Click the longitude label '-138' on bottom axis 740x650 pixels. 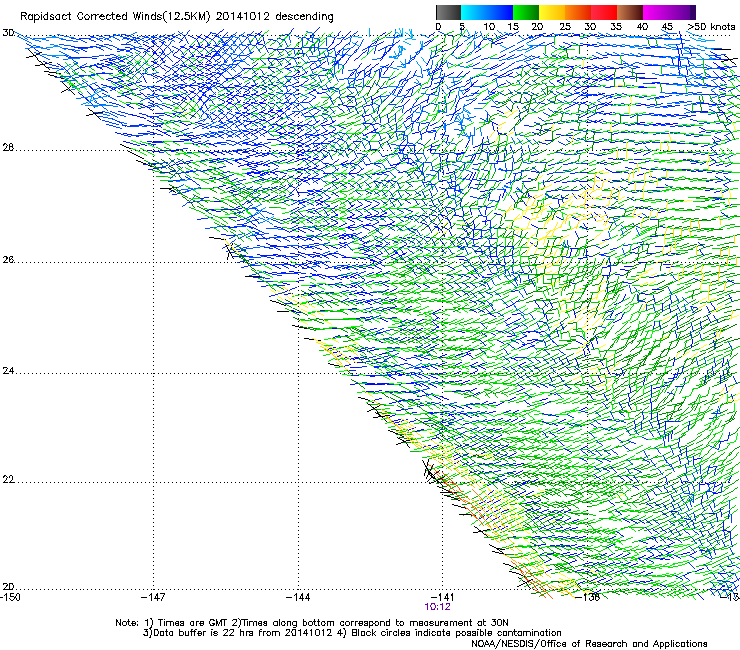pos(588,597)
